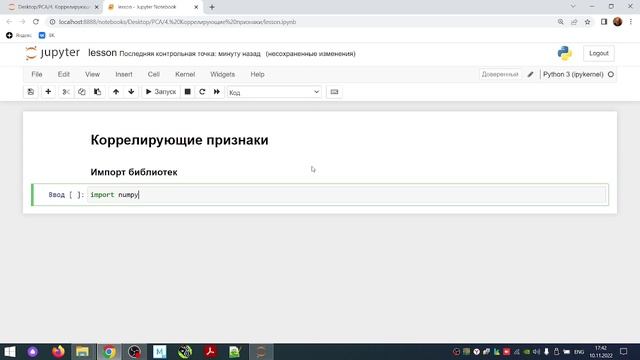Insert cell below with the plus icon
This screenshot has width=640, height=360.
48,92
